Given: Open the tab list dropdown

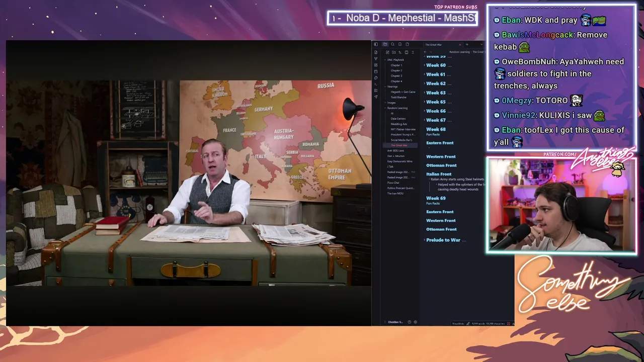Looking at the screenshot, I should 481,44.
